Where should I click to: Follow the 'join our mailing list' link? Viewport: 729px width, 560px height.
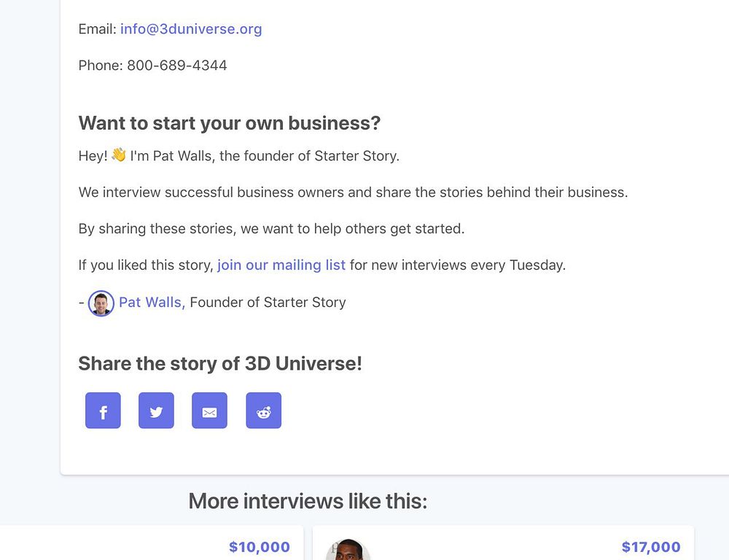281,265
